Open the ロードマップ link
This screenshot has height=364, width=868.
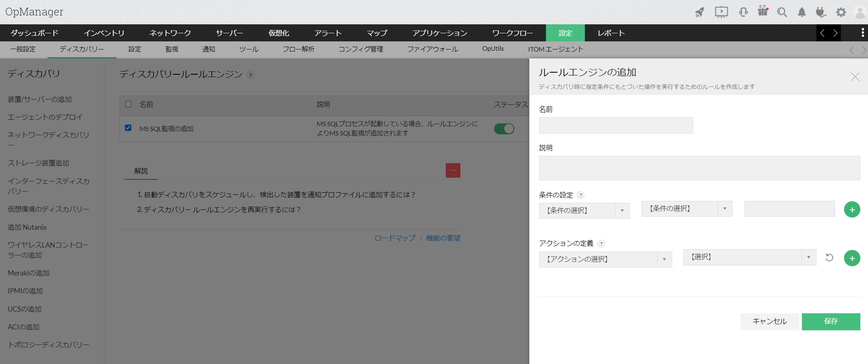click(395, 238)
